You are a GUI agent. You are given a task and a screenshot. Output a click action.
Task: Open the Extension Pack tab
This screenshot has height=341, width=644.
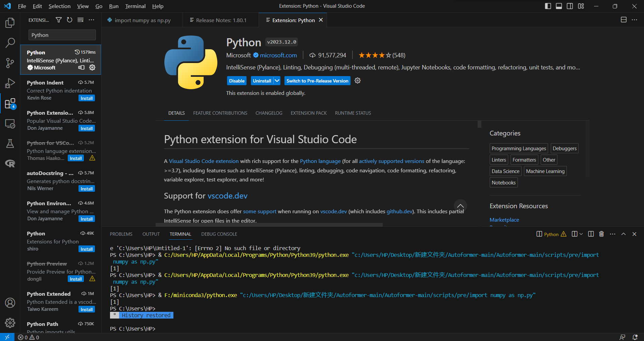pyautogui.click(x=309, y=113)
